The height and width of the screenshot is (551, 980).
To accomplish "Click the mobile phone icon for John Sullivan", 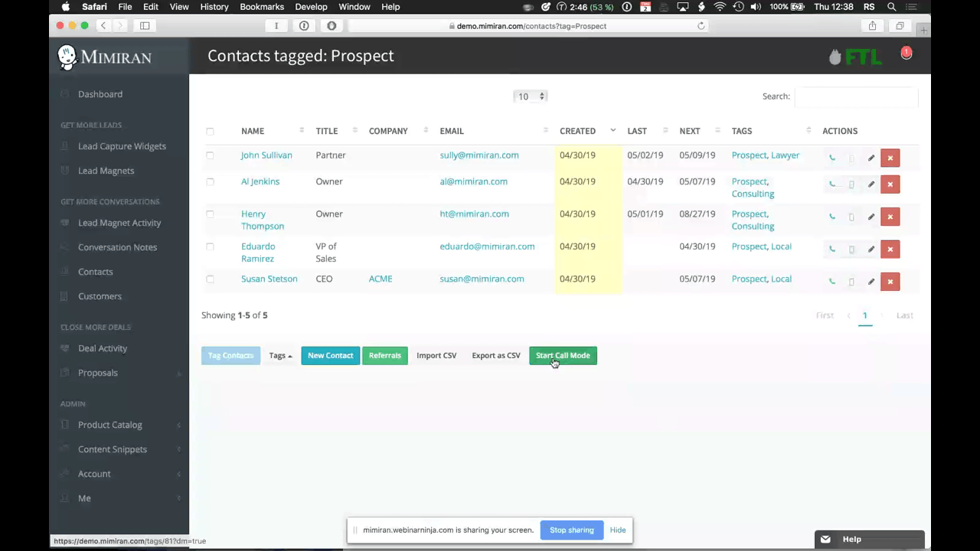I will tap(851, 158).
